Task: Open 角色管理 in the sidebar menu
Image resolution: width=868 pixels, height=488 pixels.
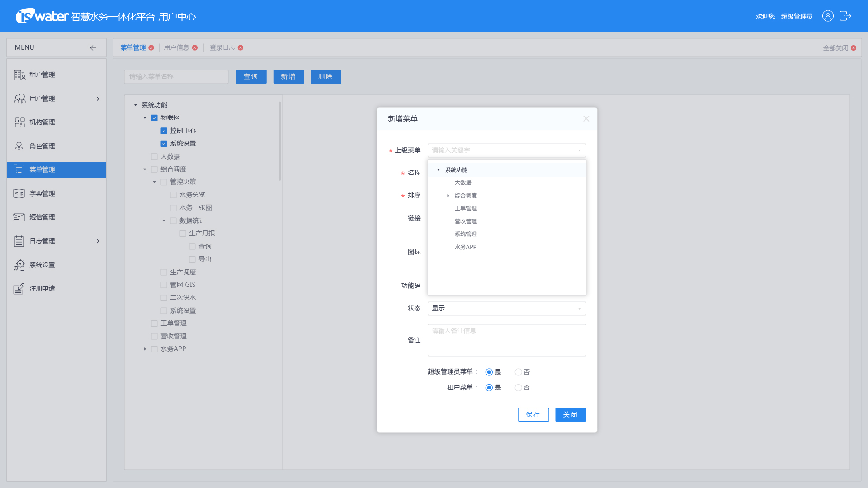Action: click(57, 146)
